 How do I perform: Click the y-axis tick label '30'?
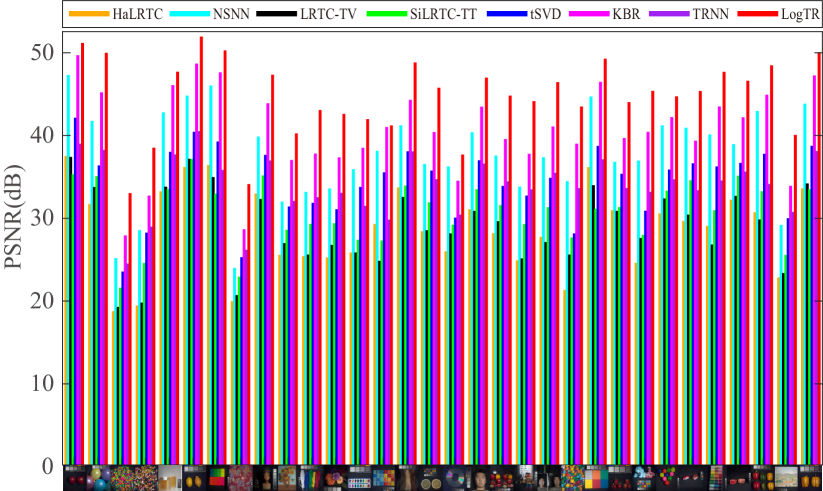44,218
